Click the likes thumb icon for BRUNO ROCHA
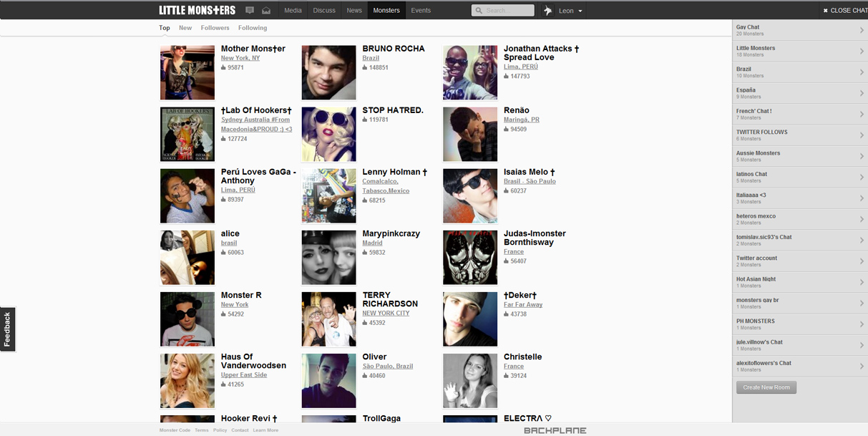This screenshot has width=868, height=436. [x=365, y=67]
